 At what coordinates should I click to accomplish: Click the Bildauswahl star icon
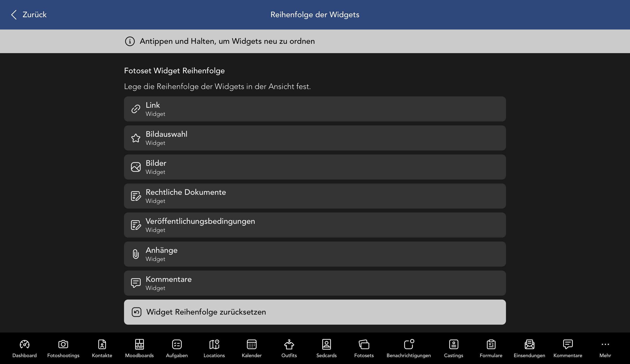(x=136, y=138)
